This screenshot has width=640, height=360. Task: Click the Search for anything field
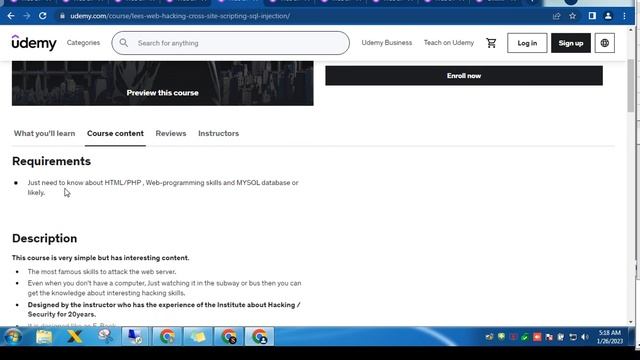tap(231, 43)
